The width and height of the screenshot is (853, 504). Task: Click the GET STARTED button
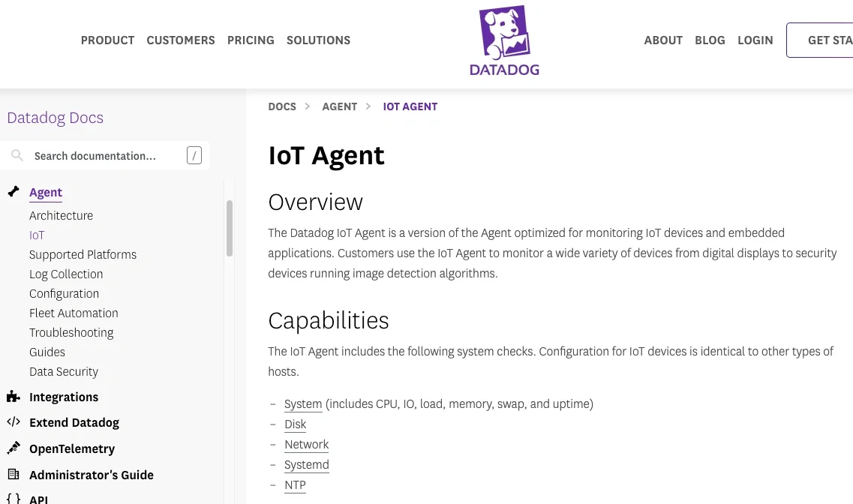pyautogui.click(x=828, y=40)
